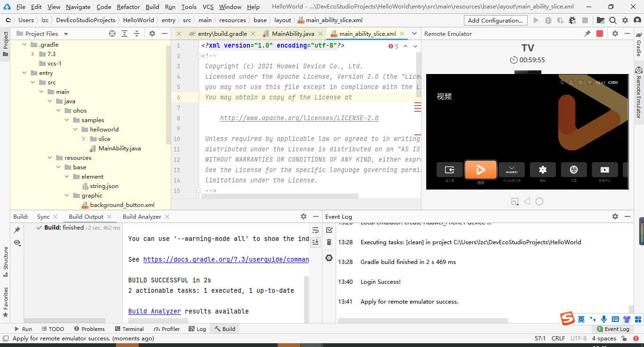This screenshot has width=644, height=347.
Task: Open Build panel gear settings
Action: pyautogui.click(x=304, y=216)
